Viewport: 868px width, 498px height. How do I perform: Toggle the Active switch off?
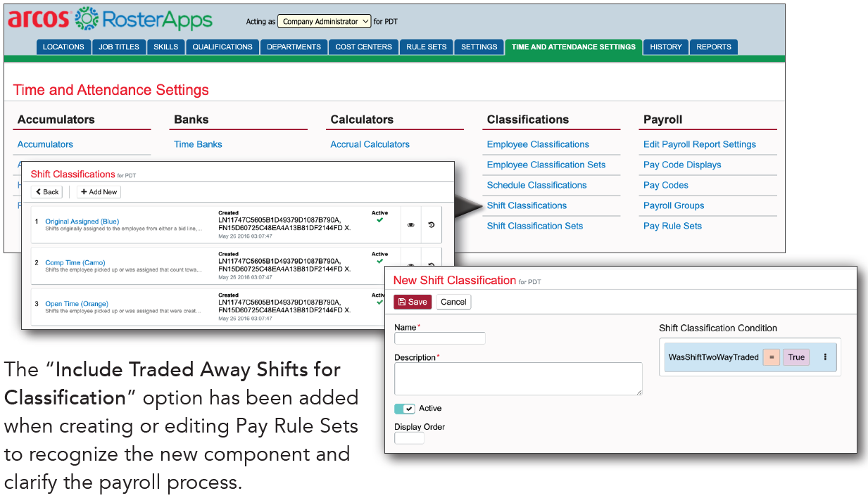[x=404, y=409]
